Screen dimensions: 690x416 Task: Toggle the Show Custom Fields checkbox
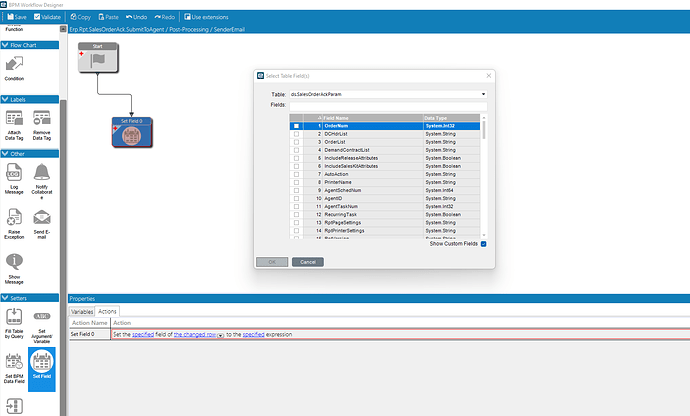[484, 244]
